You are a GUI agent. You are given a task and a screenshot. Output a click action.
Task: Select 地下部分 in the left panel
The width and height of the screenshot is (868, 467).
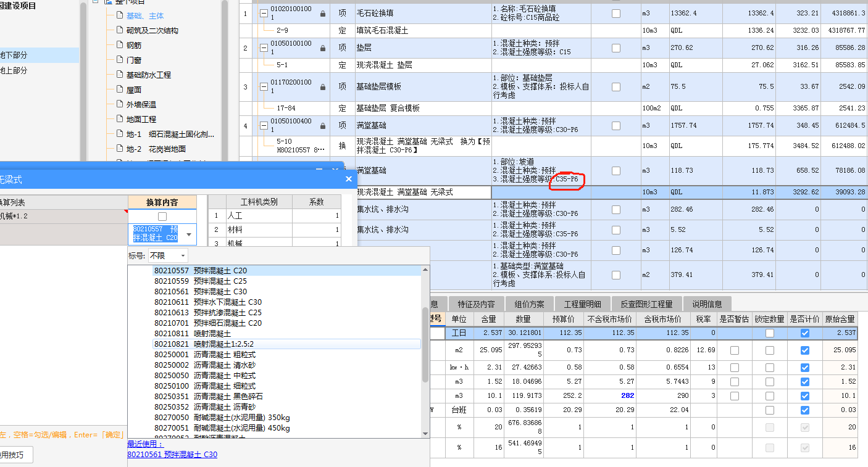[14, 55]
